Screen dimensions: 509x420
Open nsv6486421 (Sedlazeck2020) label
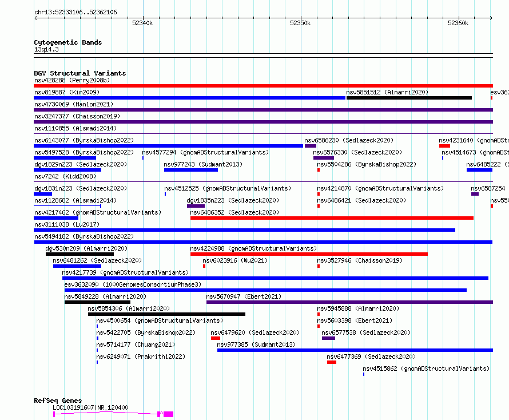(361, 200)
